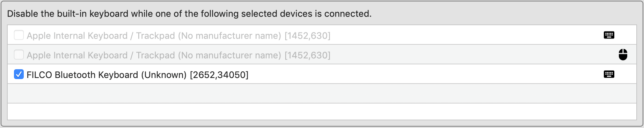Image resolution: width=644 pixels, height=128 pixels.
Task: Click the empty gray row below FILCO
Action: point(322,93)
